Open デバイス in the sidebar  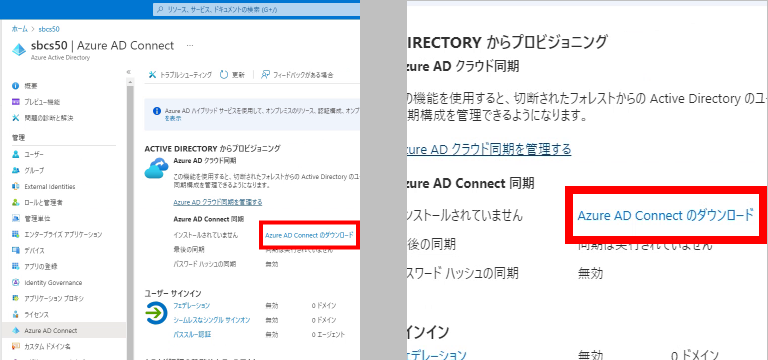tap(34, 251)
